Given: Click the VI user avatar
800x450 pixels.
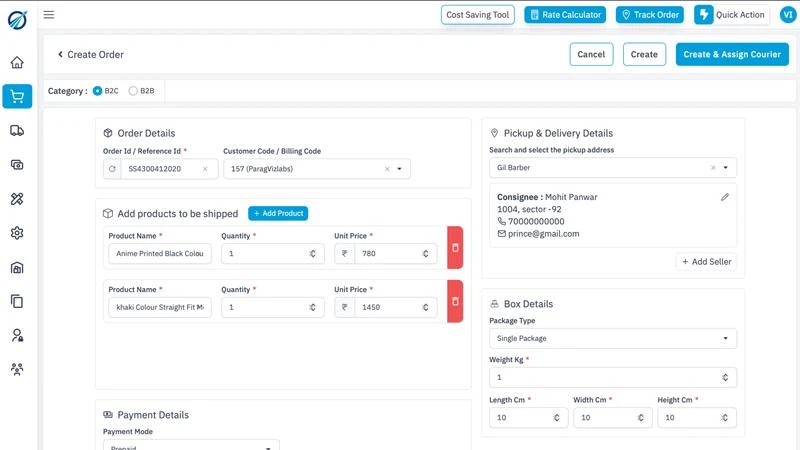Looking at the screenshot, I should 788,15.
